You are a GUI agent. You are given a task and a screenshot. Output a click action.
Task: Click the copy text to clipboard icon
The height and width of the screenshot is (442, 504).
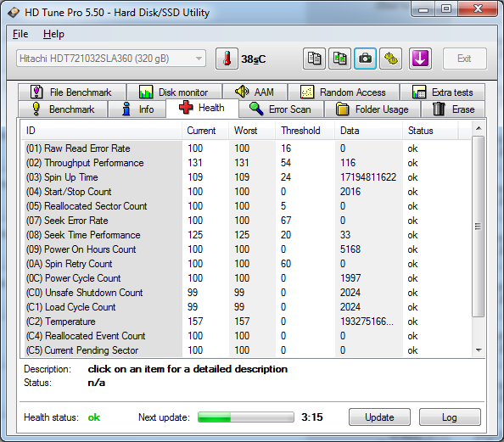[314, 59]
